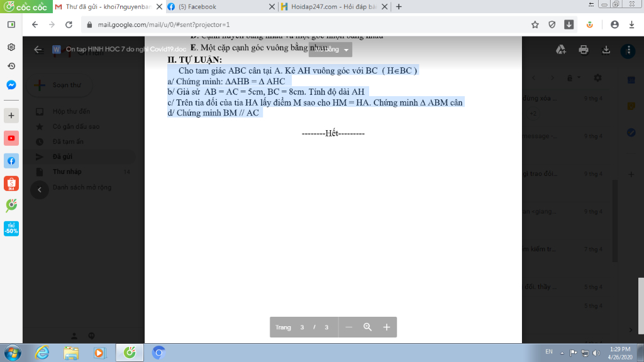Close the Hoidap247.com tab
644x362 pixels.
click(x=384, y=6)
